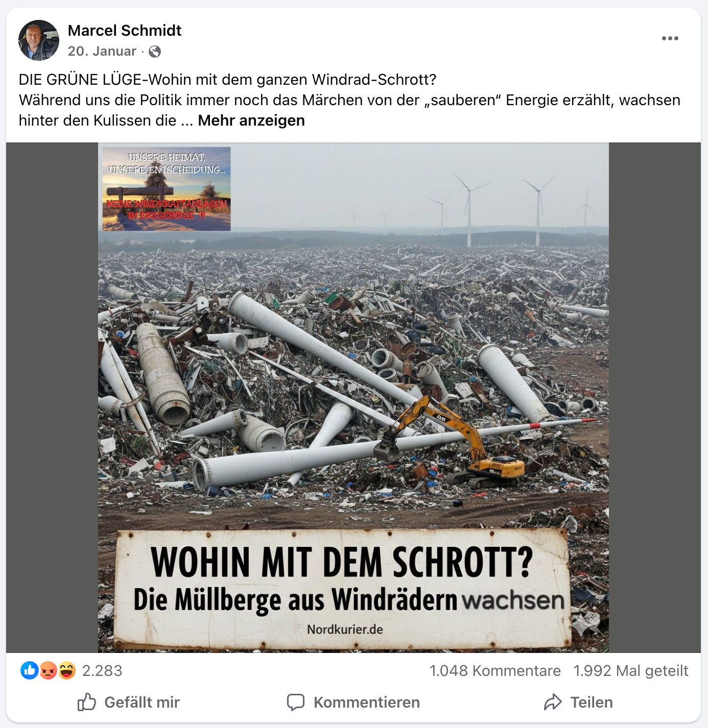Expand post text with Mehr anzeigen
This screenshot has height=728, width=708.
click(x=251, y=120)
